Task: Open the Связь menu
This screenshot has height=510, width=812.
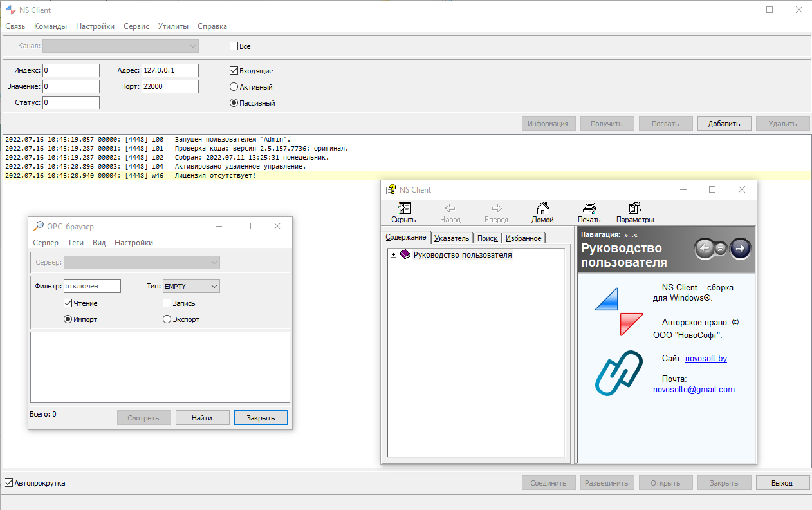Action: pyautogui.click(x=15, y=26)
